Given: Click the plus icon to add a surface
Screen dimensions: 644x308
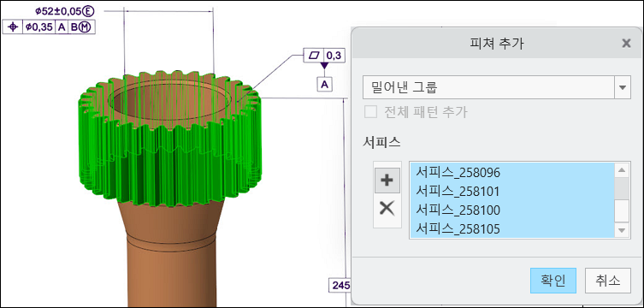Looking at the screenshot, I should coord(387,181).
